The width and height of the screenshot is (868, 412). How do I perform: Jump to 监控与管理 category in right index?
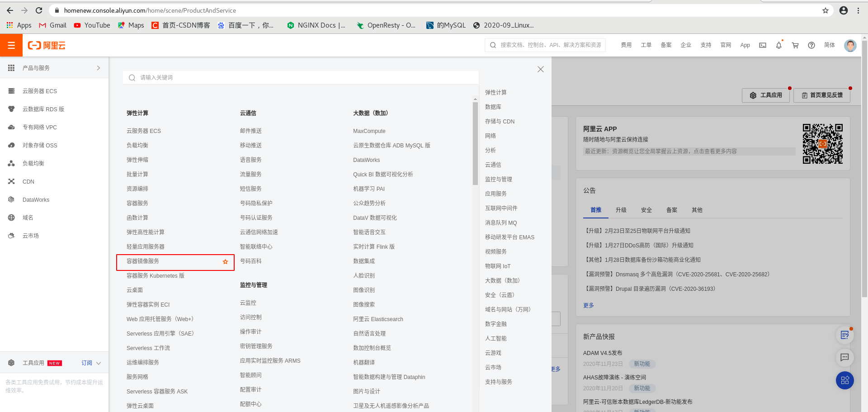point(499,179)
